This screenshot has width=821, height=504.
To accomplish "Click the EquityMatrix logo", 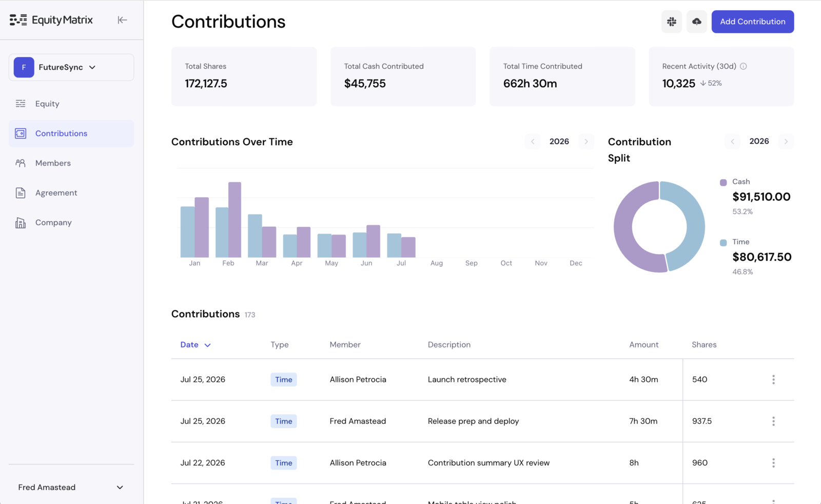I will pos(51,20).
